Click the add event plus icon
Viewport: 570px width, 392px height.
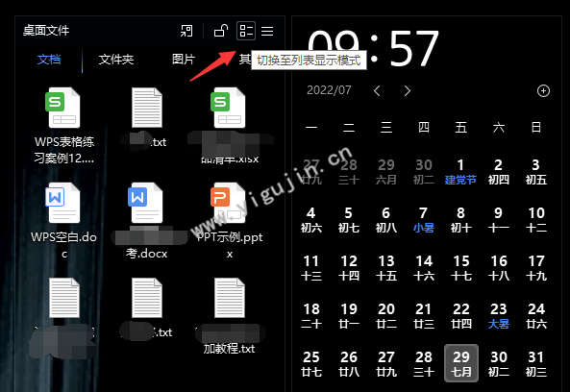click(x=543, y=91)
